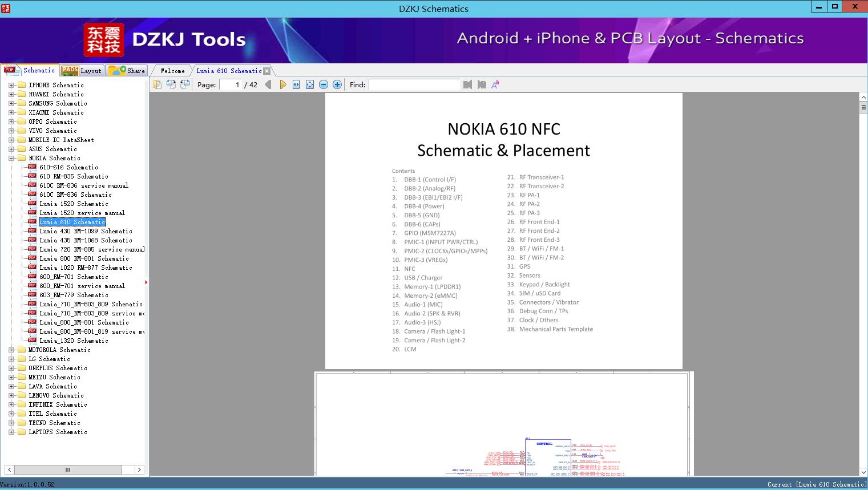Click the folder icon beside NOKIA Schematic
The image size is (868, 490).
click(22, 158)
